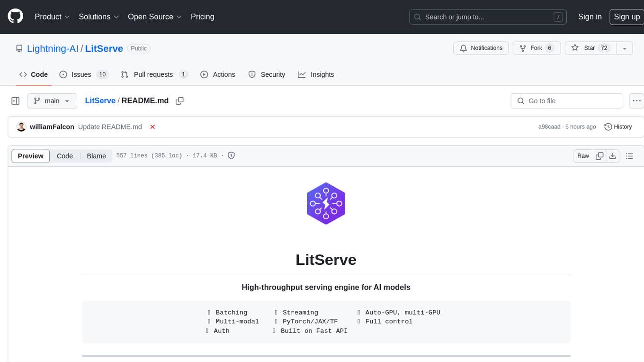Image resolution: width=644 pixels, height=362 pixels.
Task: Click '557 lines (385 loc)' text
Action: point(149,155)
